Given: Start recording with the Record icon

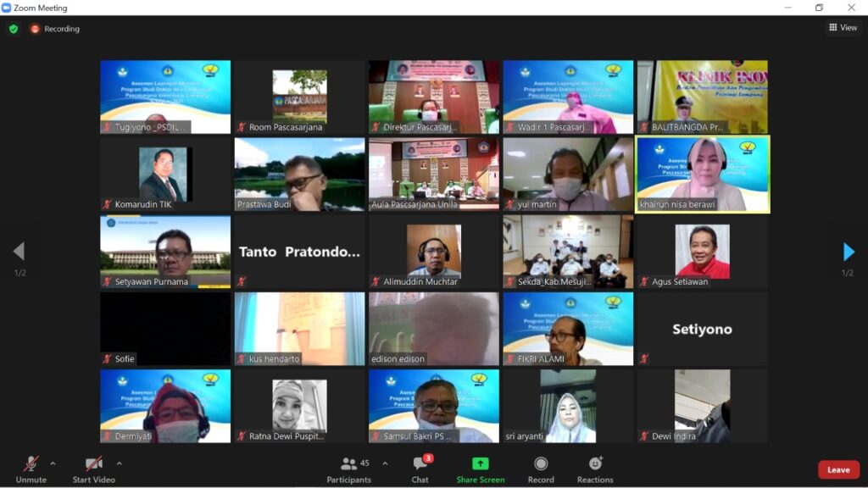Looking at the screenshot, I should 541,464.
